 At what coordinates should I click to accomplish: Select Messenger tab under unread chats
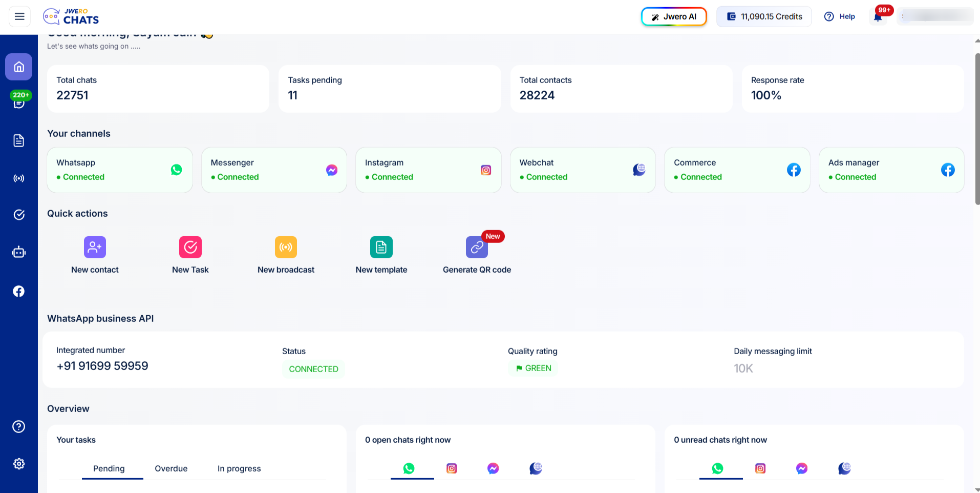pos(802,468)
